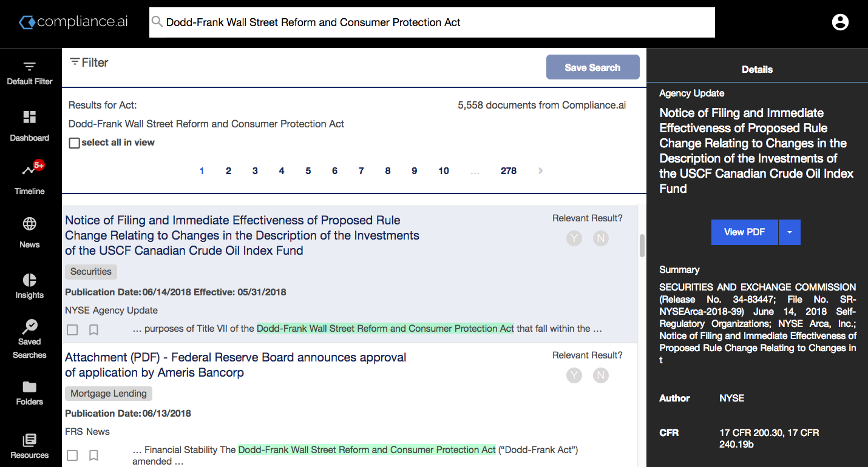Click the View PDF button
This screenshot has width=868, height=467.
point(744,232)
